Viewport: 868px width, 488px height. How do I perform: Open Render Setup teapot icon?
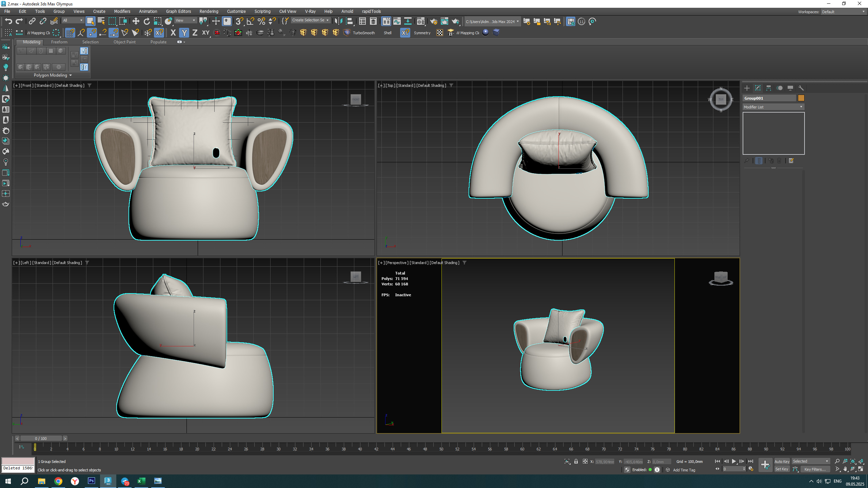[x=434, y=21]
